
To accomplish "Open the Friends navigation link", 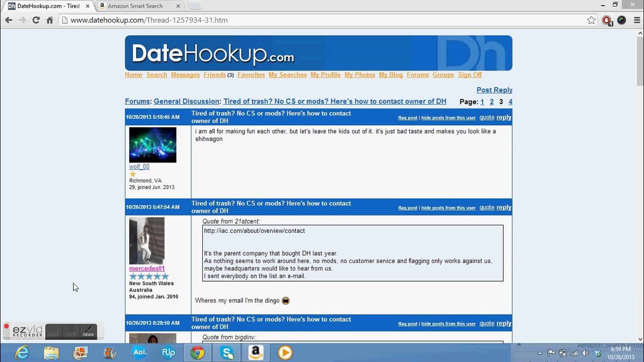I will click(x=214, y=74).
